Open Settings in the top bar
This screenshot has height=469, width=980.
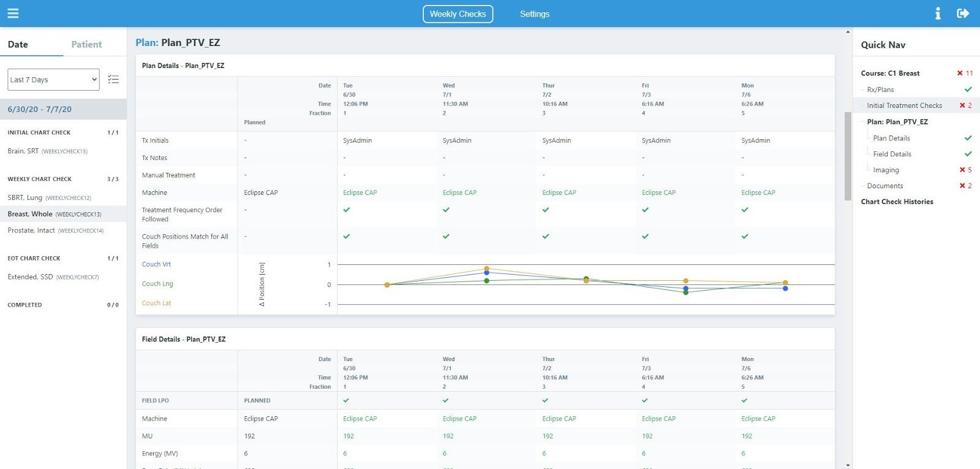point(535,14)
